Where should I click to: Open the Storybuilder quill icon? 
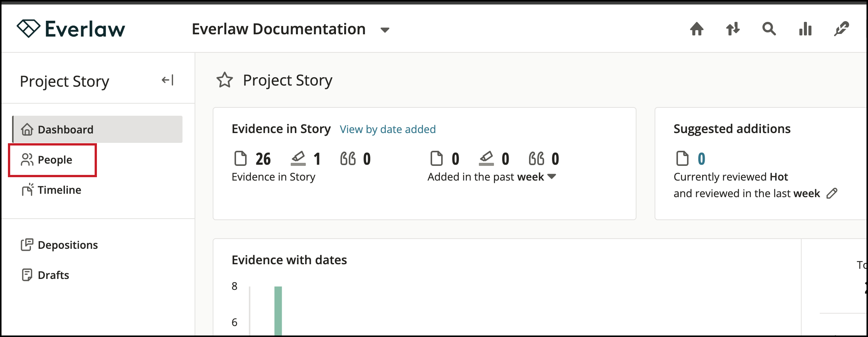pos(841,29)
